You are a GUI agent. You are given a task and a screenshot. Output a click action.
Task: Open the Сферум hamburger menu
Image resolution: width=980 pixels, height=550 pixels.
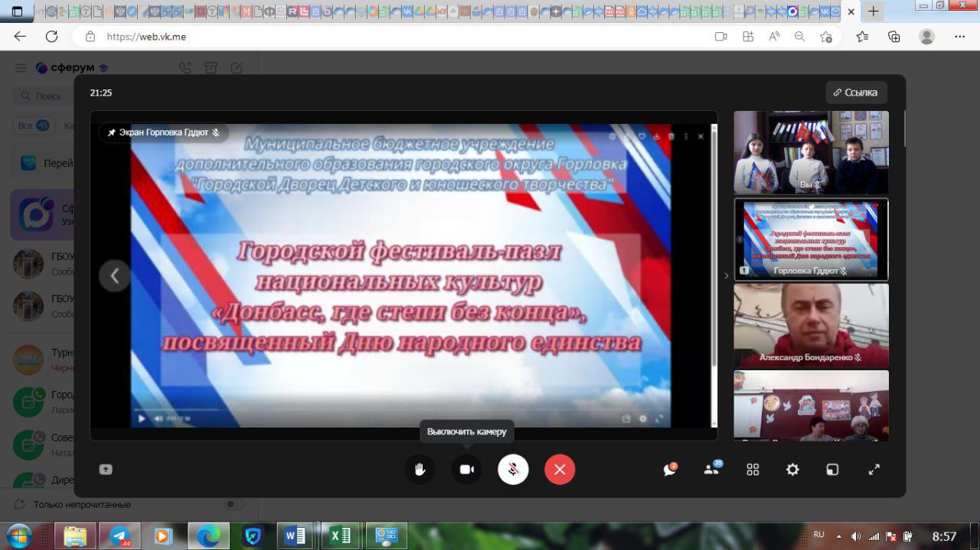click(21, 68)
